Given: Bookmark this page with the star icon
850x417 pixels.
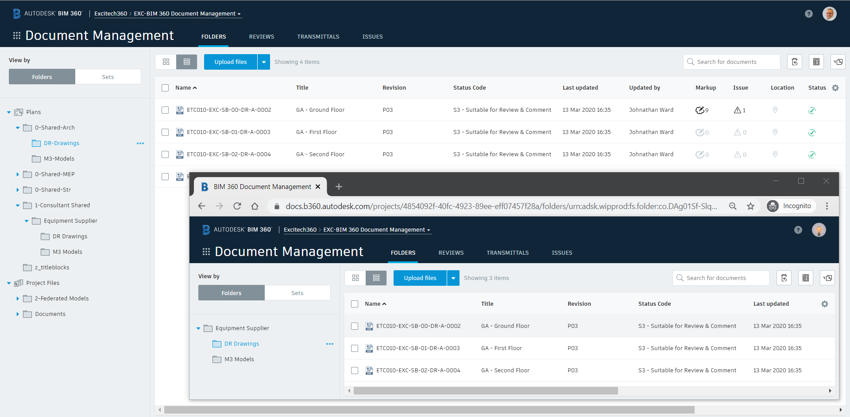Looking at the screenshot, I should click(750, 206).
